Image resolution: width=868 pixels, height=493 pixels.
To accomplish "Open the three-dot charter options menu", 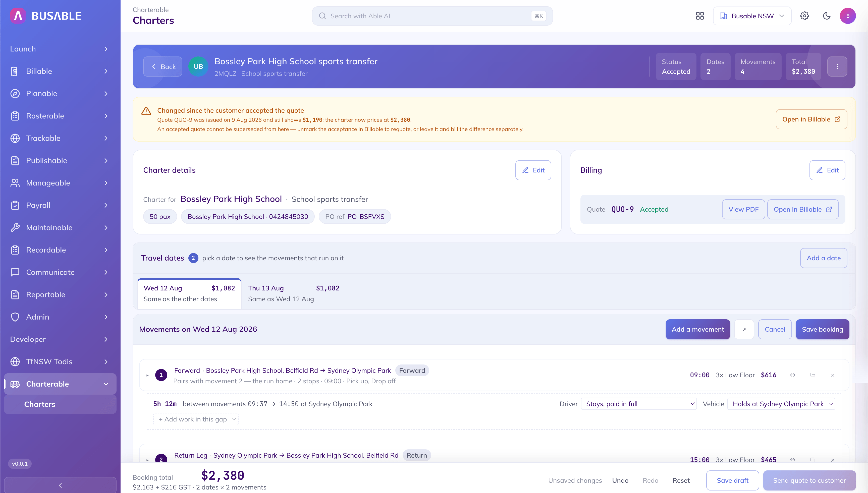I will [837, 66].
